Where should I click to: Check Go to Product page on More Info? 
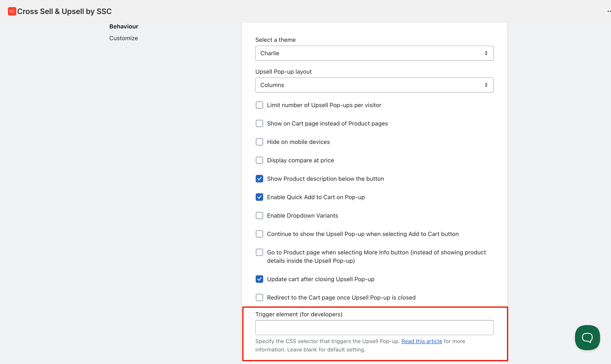[x=259, y=252]
